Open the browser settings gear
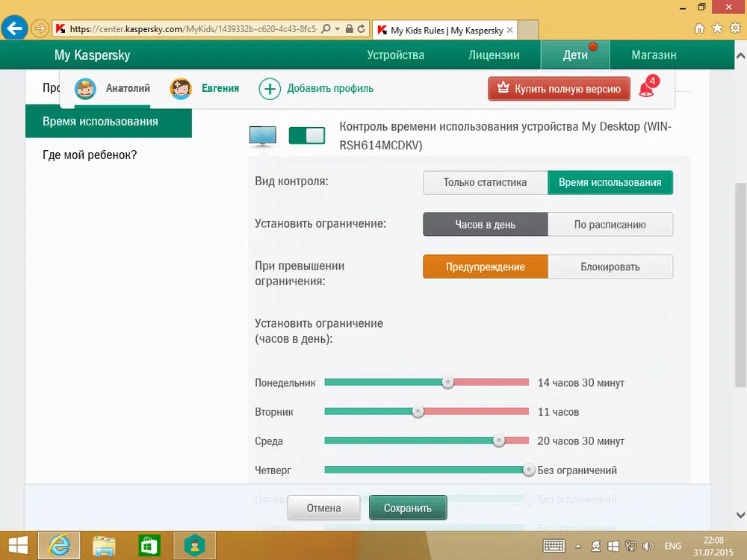 tap(735, 28)
